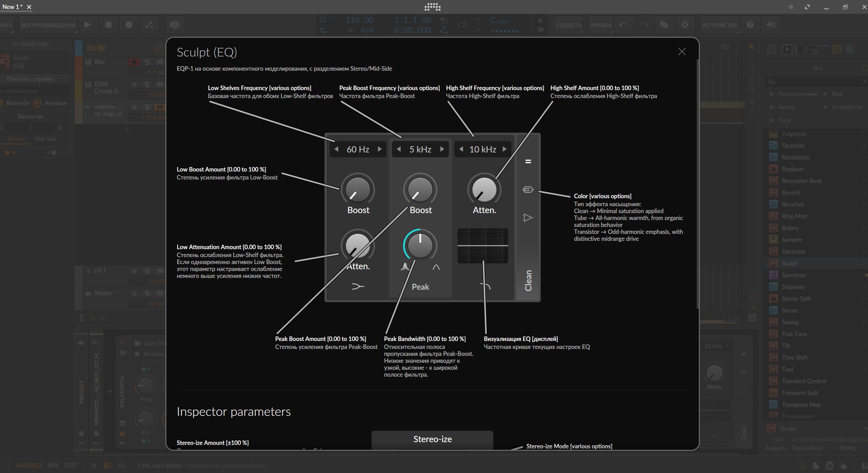Select Stereo mode in inspector
The width and height of the screenshot is (868, 473).
coord(16,139)
